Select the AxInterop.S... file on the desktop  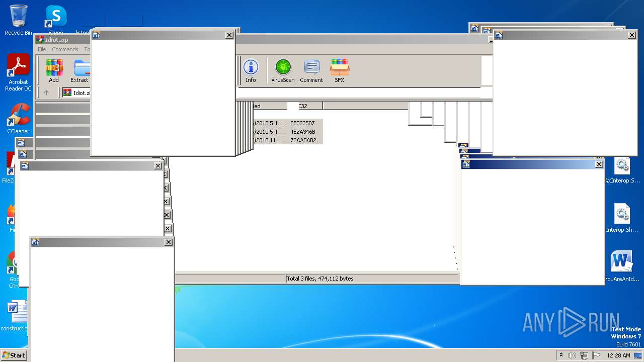click(622, 170)
